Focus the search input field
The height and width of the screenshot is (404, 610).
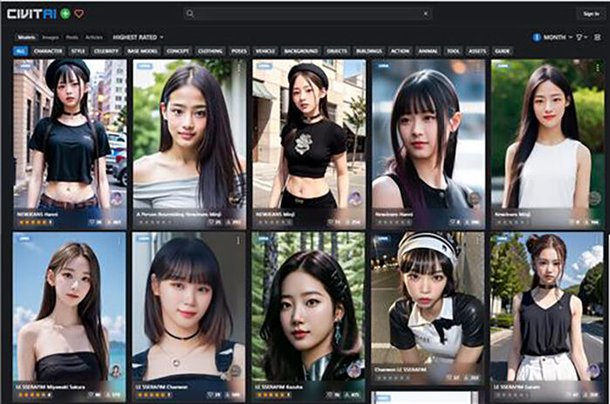point(307,14)
